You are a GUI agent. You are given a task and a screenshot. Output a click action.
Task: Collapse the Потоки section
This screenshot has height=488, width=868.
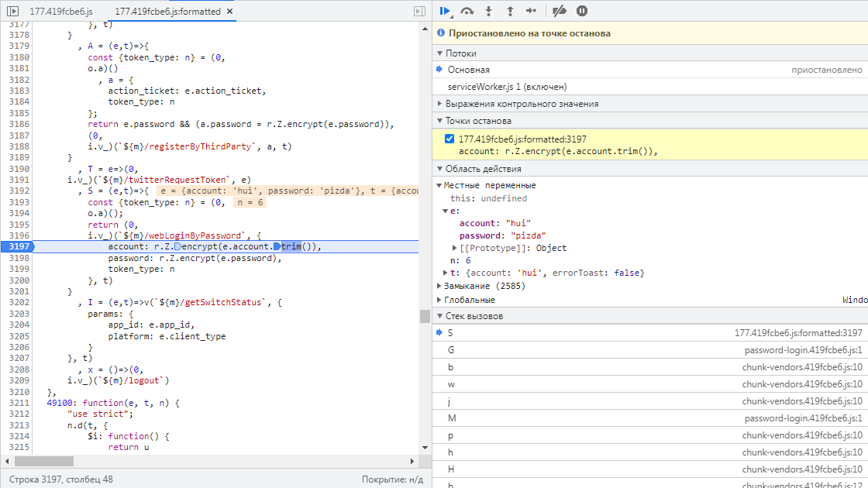click(x=461, y=53)
